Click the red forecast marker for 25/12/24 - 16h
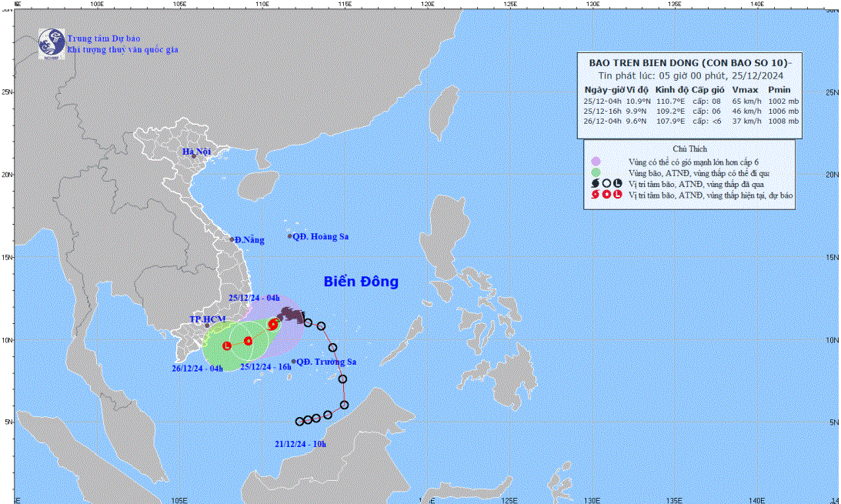841x504 pixels. point(248,341)
